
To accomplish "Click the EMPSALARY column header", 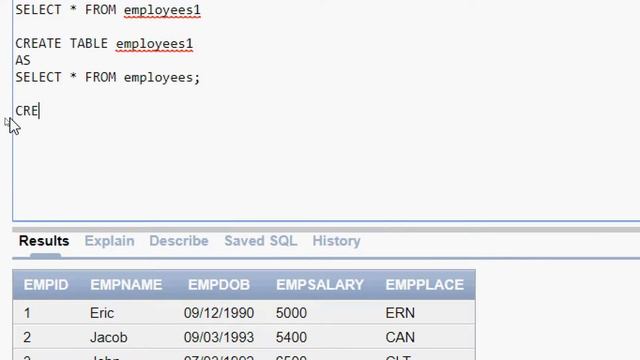I will click(320, 284).
